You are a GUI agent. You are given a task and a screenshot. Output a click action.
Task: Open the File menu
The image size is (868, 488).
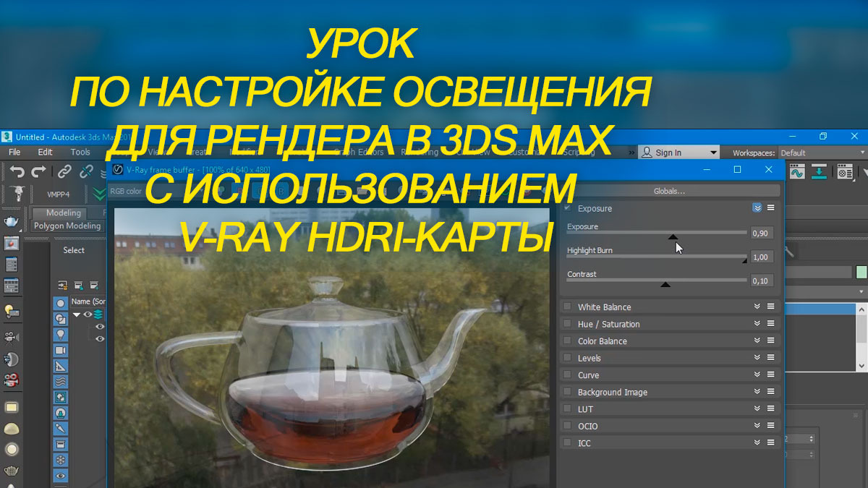[14, 153]
